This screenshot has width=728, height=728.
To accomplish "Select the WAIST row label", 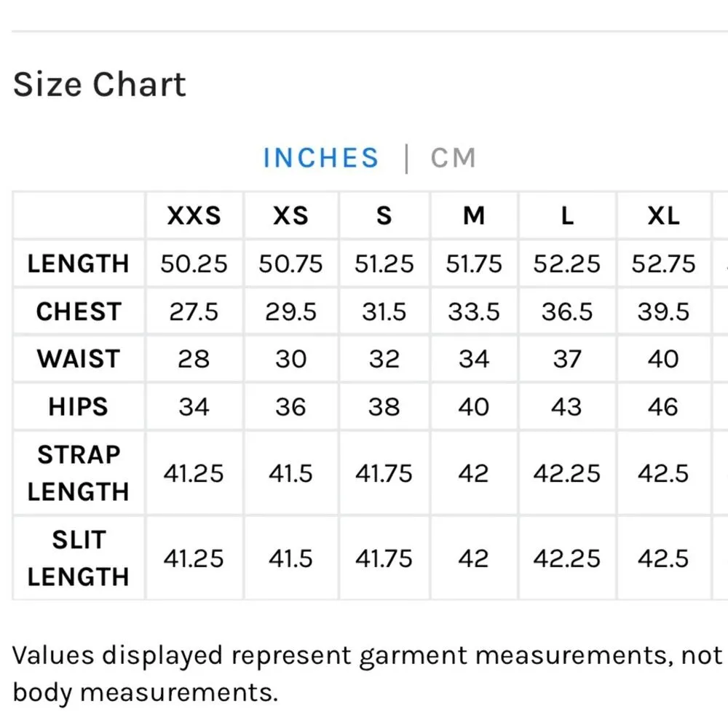I will pos(78,359).
